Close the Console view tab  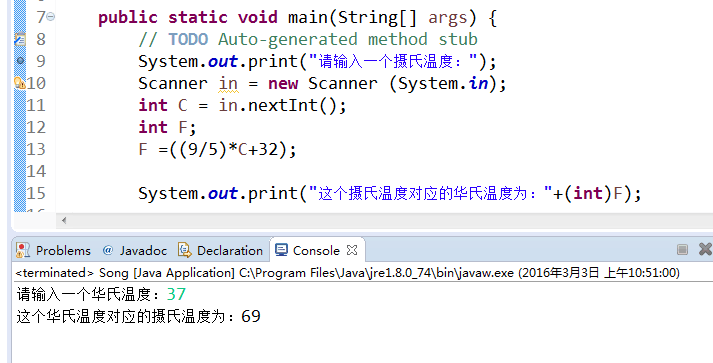click(352, 250)
